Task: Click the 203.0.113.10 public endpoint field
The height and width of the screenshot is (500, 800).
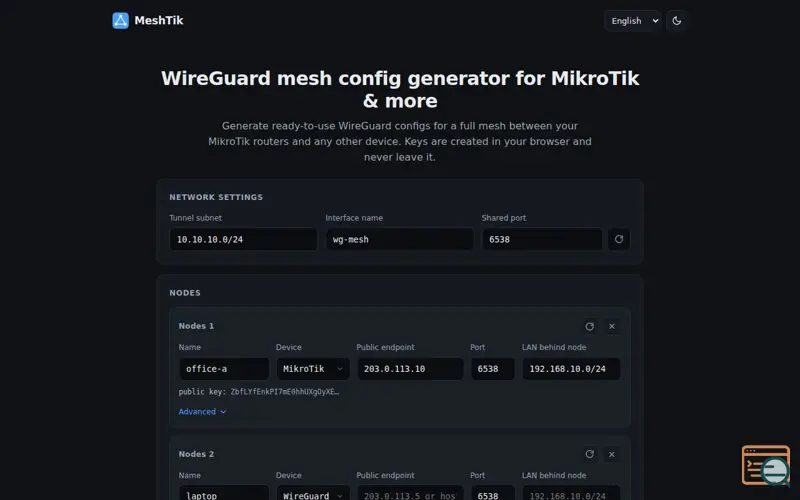Action: (x=410, y=369)
